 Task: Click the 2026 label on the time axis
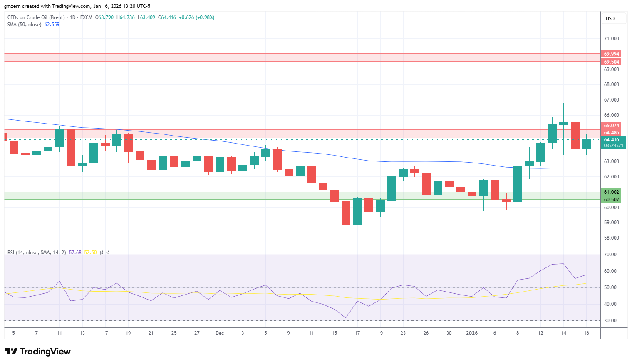tap(472, 333)
